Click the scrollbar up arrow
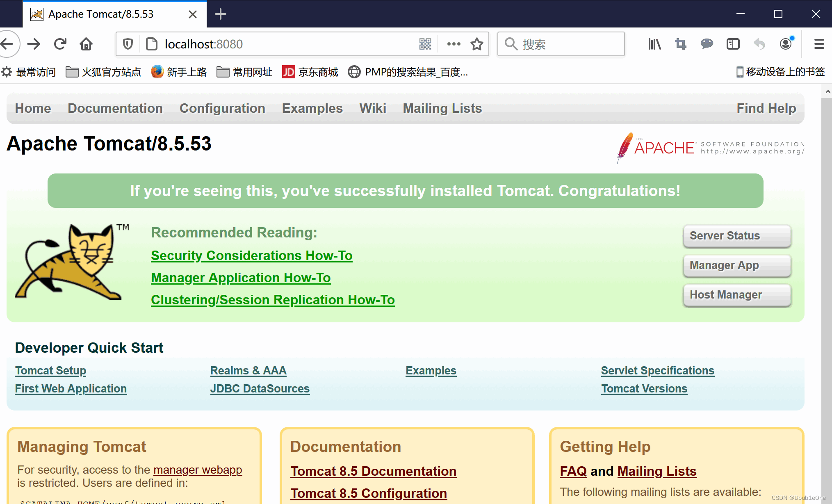This screenshot has height=504, width=832. tap(827, 92)
